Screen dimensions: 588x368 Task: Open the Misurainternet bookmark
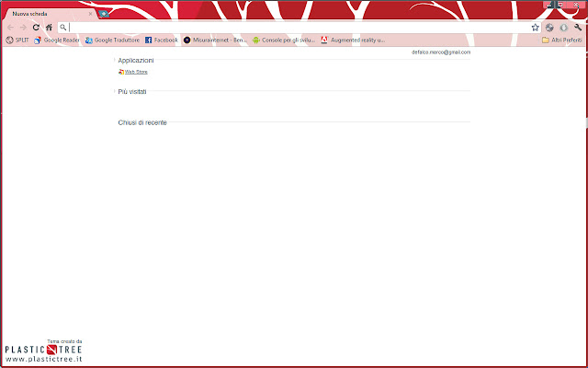[x=215, y=40]
